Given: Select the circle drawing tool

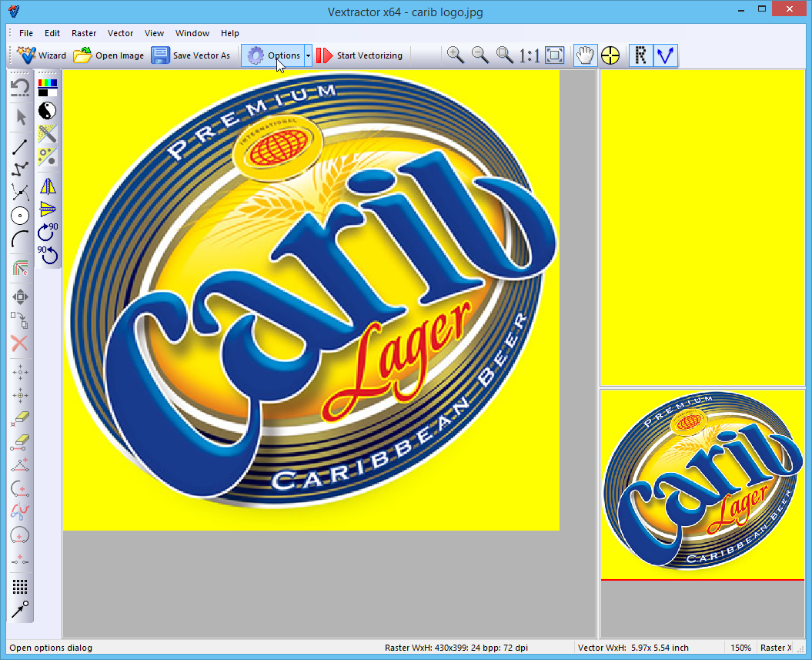Looking at the screenshot, I should click(20, 216).
